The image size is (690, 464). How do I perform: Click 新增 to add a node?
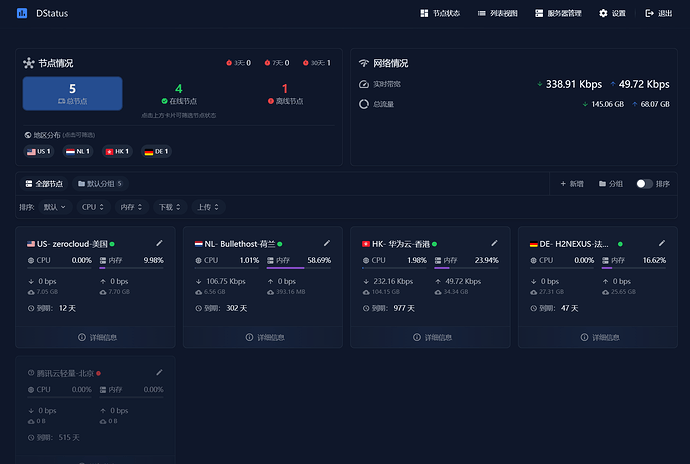[572, 184]
